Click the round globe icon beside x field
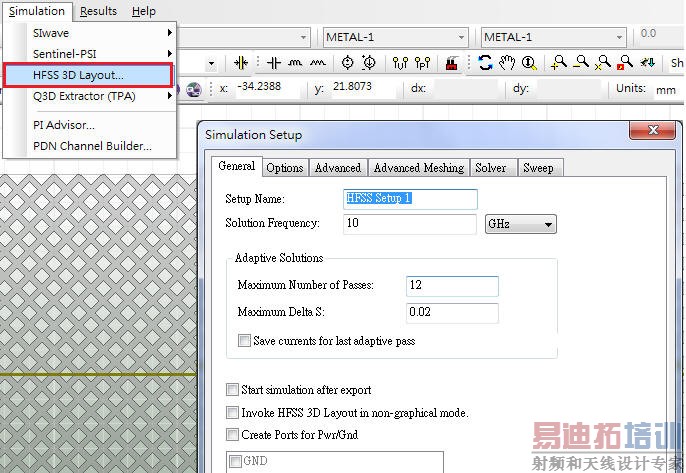The height and width of the screenshot is (473, 686). 193,90
